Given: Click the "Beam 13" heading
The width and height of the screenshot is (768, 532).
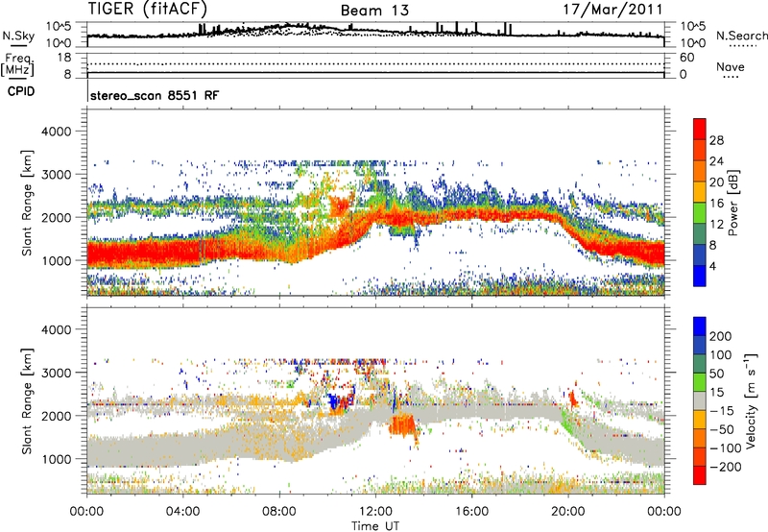Looking at the screenshot, I should [375, 11].
